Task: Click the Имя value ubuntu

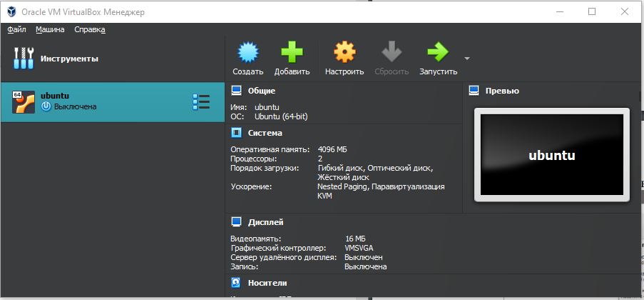Action: pyautogui.click(x=267, y=107)
